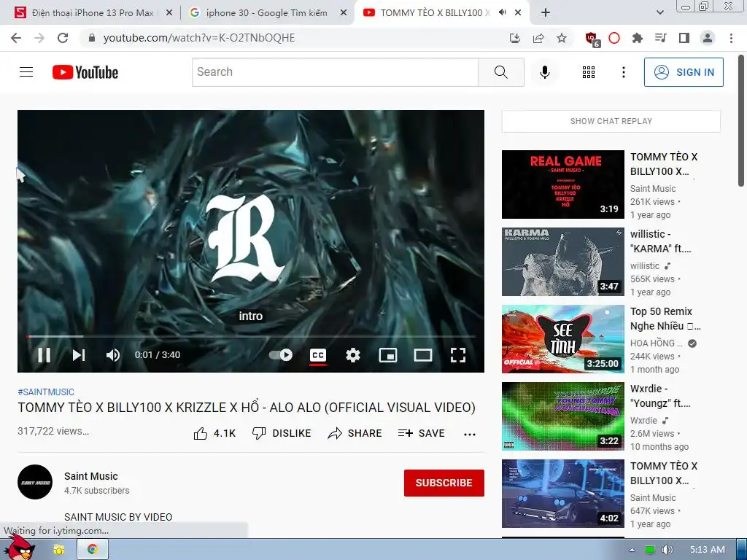Open tab search dropdown chevron
Image resolution: width=747 pixels, height=560 pixels.
pyautogui.click(x=659, y=13)
